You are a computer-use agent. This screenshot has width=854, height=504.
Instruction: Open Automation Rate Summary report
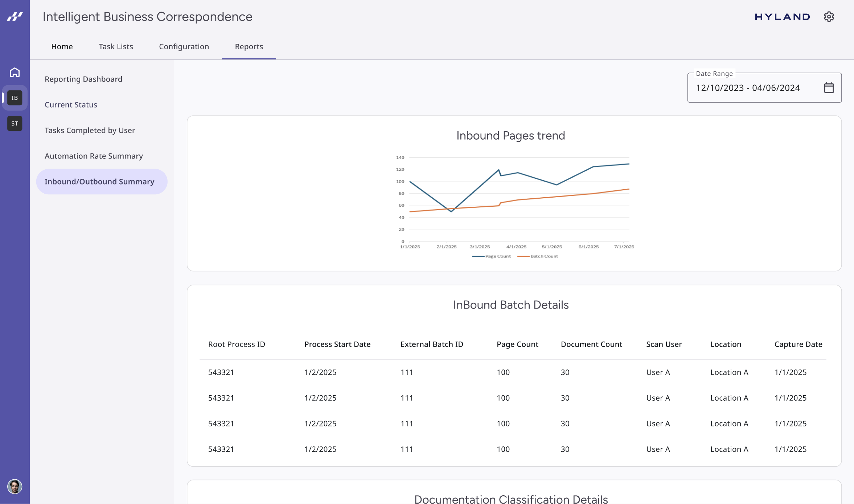click(94, 156)
